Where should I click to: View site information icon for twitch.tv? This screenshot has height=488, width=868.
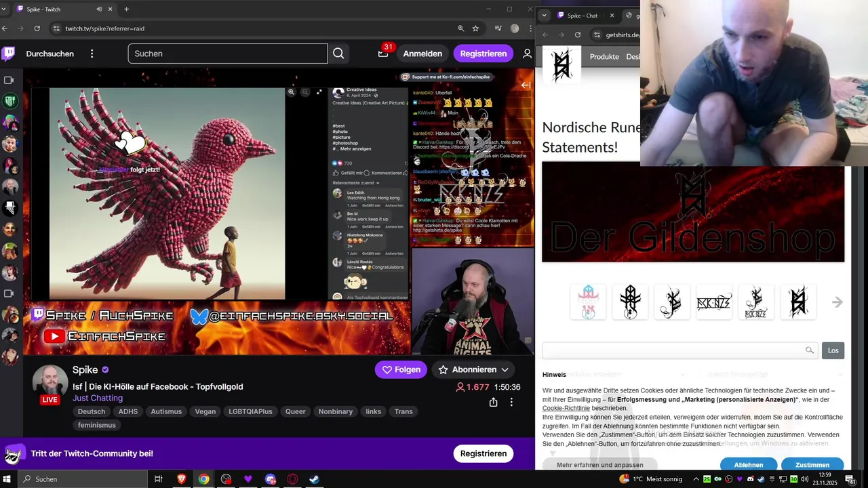(55, 28)
